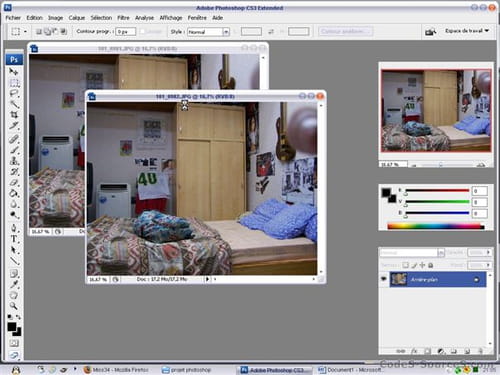The height and width of the screenshot is (375, 500).
Task: Select the Zoom tool in toolbox
Action: (14, 305)
